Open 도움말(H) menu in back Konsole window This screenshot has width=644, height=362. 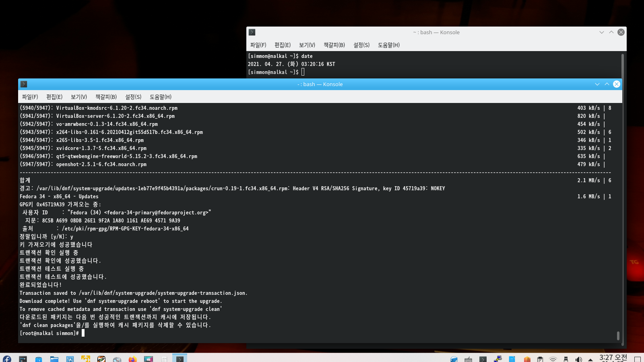coord(389,45)
